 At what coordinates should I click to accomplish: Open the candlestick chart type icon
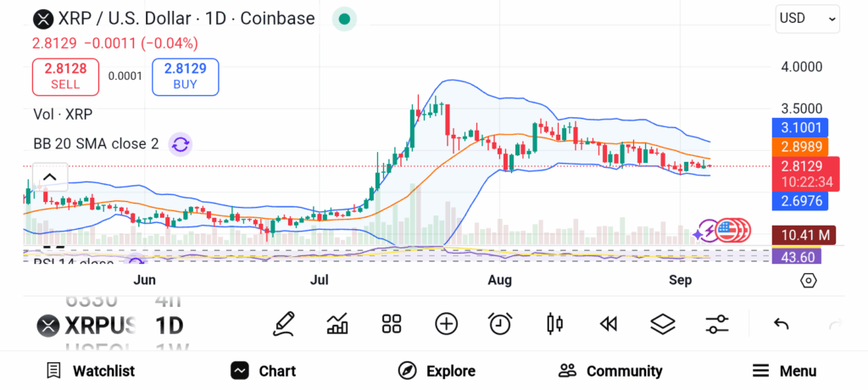click(x=555, y=323)
